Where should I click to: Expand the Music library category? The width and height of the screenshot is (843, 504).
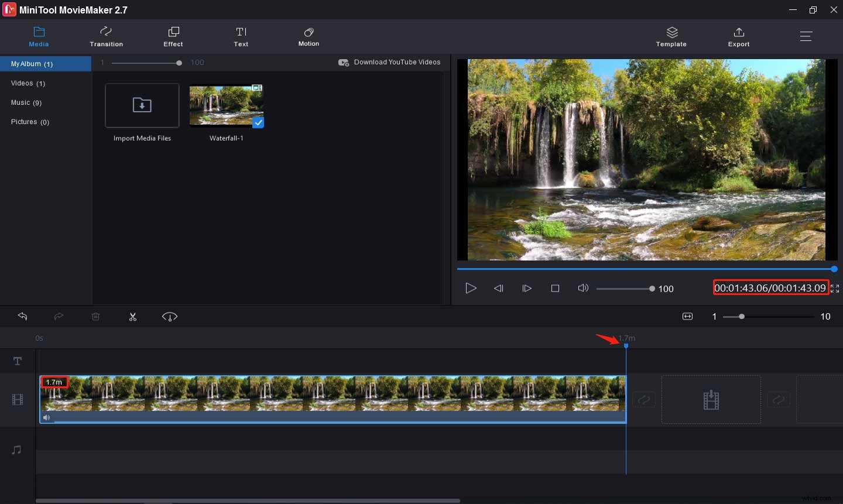coord(26,102)
